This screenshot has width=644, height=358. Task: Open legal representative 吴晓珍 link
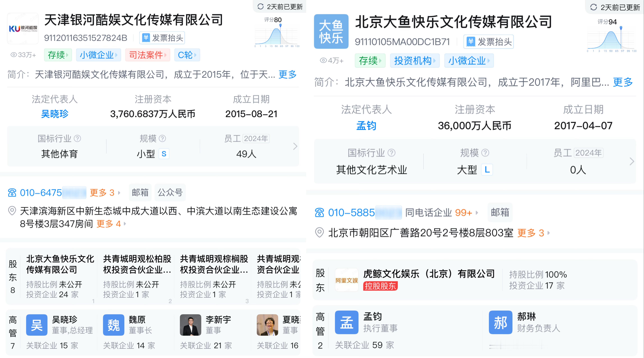(55, 114)
